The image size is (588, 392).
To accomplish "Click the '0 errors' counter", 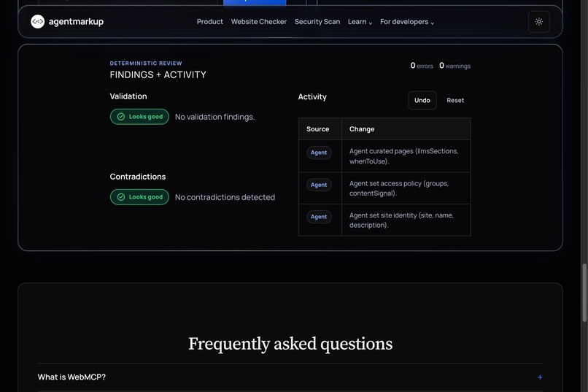I will pos(422,66).
